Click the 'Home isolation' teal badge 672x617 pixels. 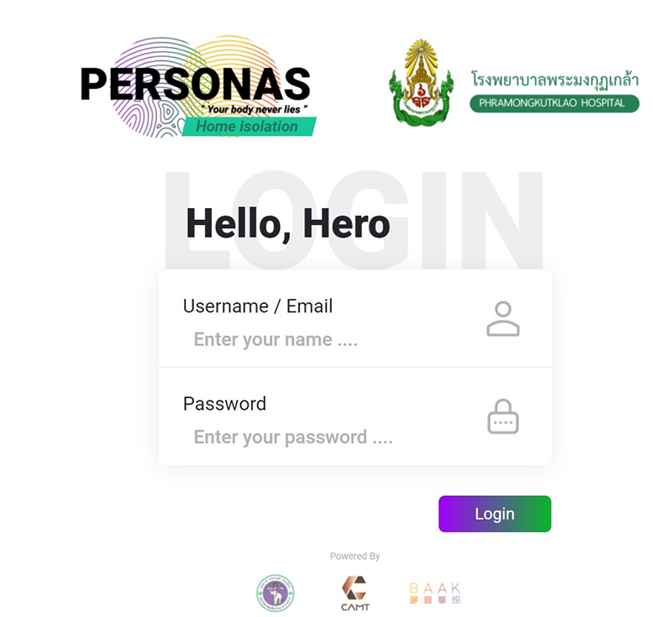tap(249, 126)
